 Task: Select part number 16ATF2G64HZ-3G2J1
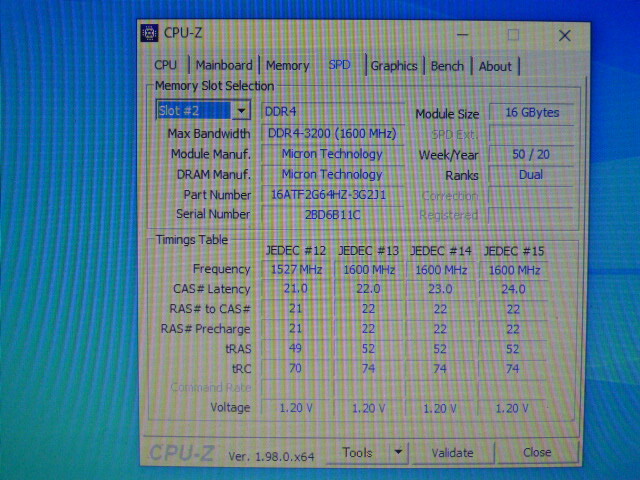pyautogui.click(x=333, y=195)
